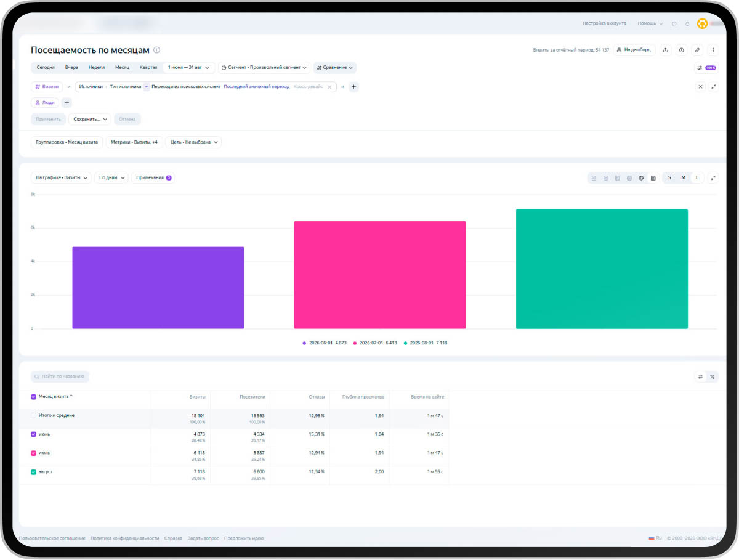Select the Квартал period tab
Screen dimensions: 739x560
pos(148,68)
